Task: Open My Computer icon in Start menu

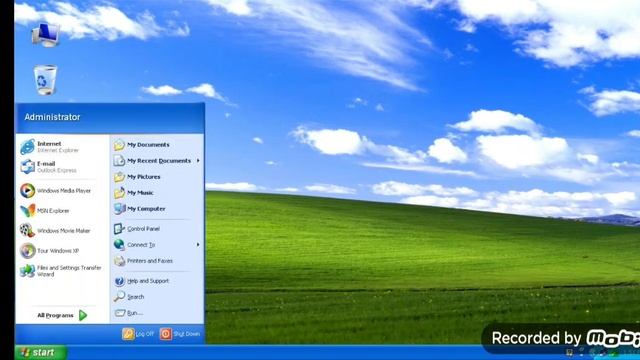Action: (119, 209)
